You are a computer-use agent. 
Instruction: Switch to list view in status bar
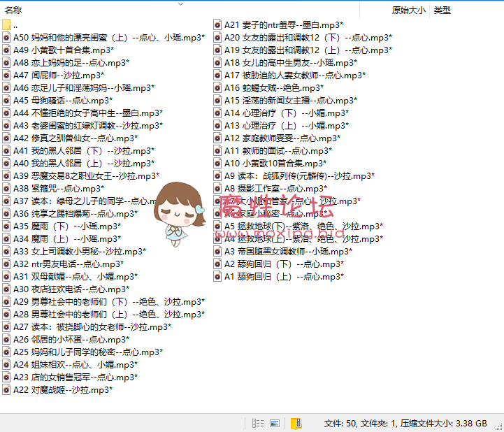[x=258, y=423]
